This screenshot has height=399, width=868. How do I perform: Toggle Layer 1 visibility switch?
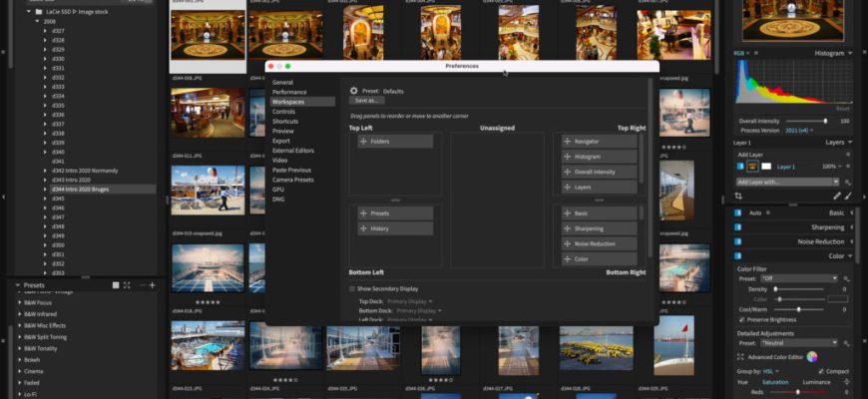(x=740, y=166)
